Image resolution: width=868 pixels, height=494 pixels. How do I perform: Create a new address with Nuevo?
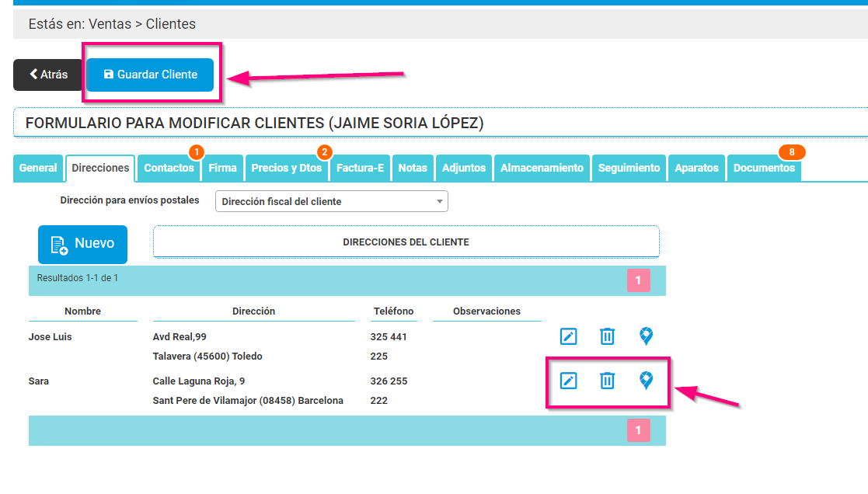82,244
